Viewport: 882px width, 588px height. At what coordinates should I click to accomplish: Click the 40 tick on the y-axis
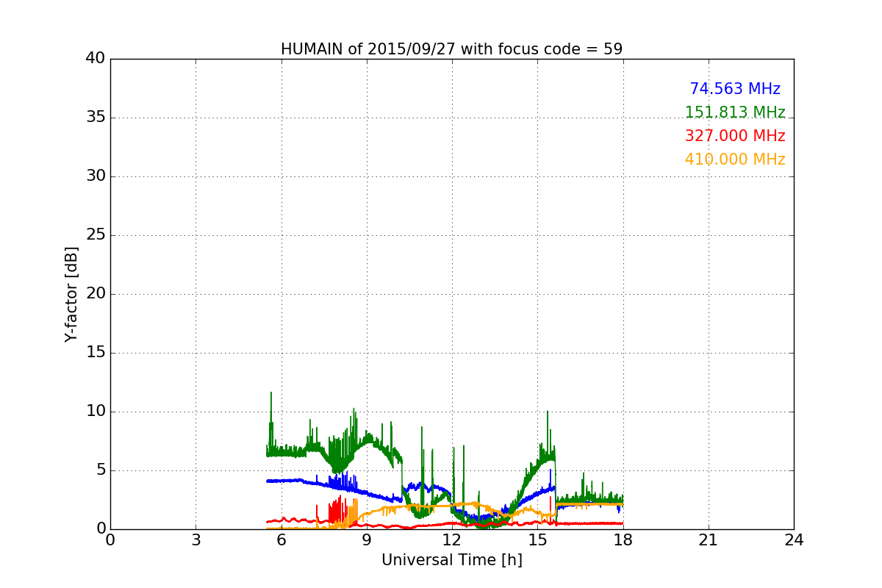(x=96, y=59)
